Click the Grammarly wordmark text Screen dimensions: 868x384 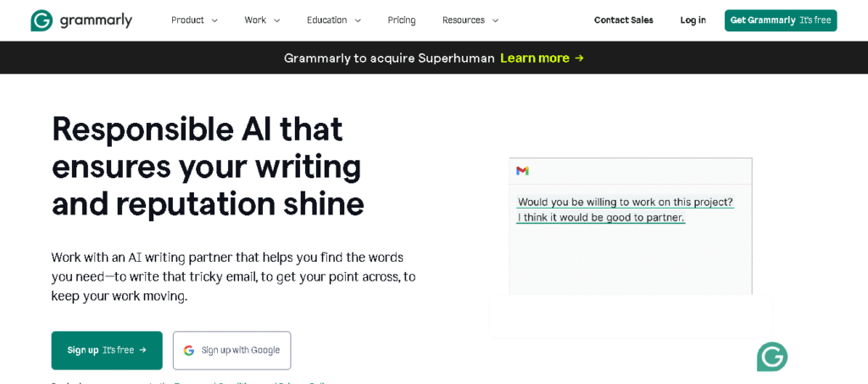coord(96,20)
